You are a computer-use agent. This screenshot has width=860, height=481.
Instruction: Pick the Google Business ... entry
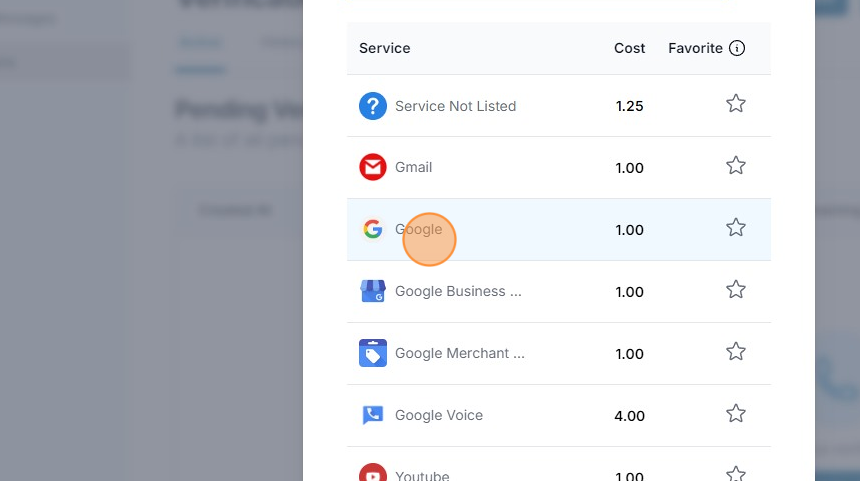(x=458, y=291)
